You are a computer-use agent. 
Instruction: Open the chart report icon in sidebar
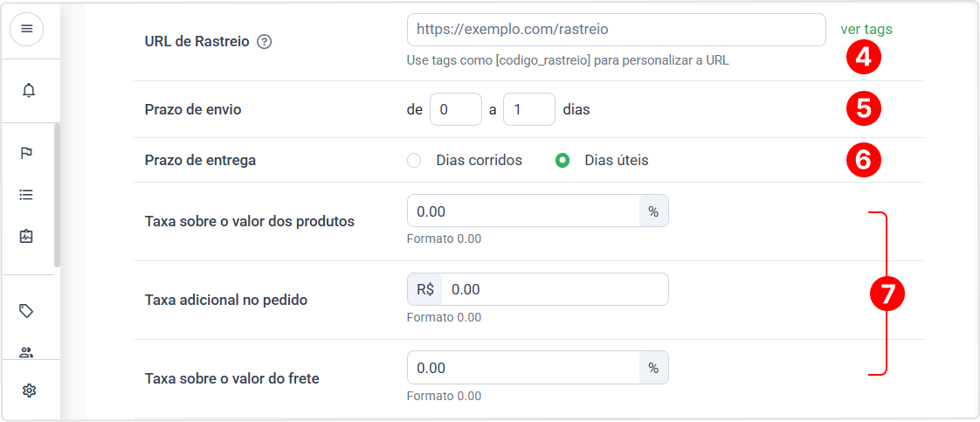pos(26,236)
